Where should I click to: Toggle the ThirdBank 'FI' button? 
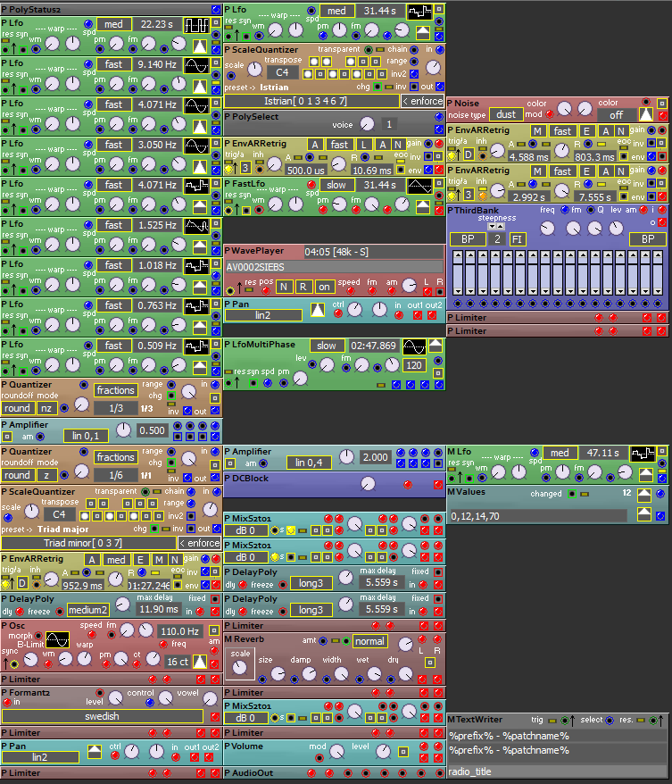519,239
